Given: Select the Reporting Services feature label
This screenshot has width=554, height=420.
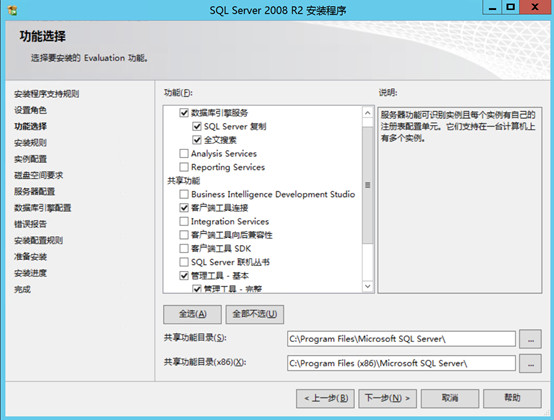Looking at the screenshot, I should 228,167.
